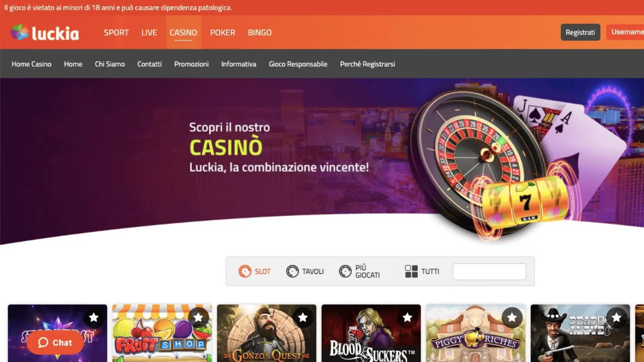
Task: Click the Luckia logo
Action: tap(45, 33)
